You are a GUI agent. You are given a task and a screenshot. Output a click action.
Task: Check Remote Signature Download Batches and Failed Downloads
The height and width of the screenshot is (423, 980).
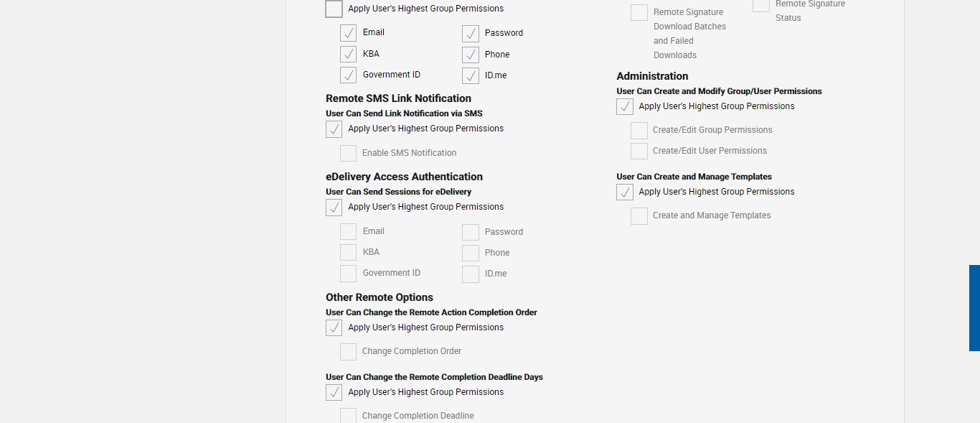tap(639, 13)
